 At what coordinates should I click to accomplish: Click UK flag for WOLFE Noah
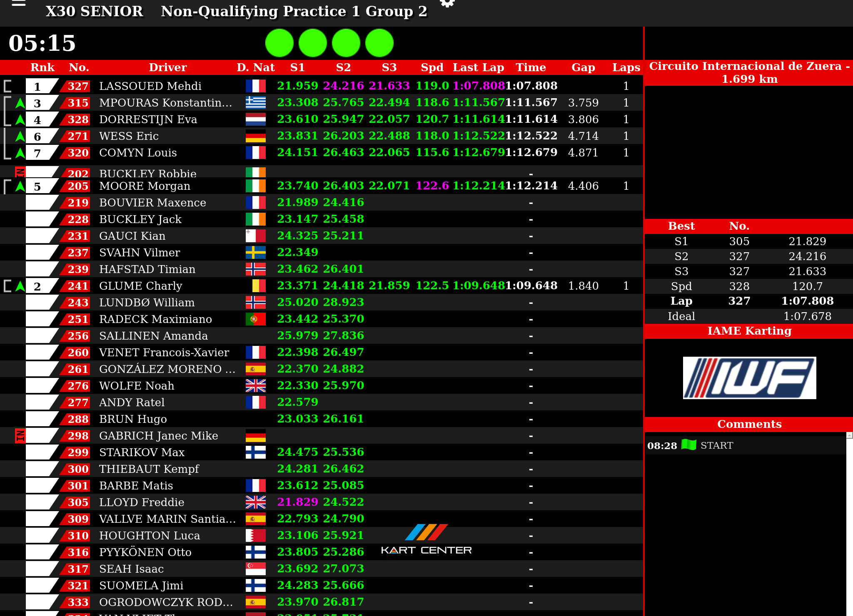click(x=256, y=386)
